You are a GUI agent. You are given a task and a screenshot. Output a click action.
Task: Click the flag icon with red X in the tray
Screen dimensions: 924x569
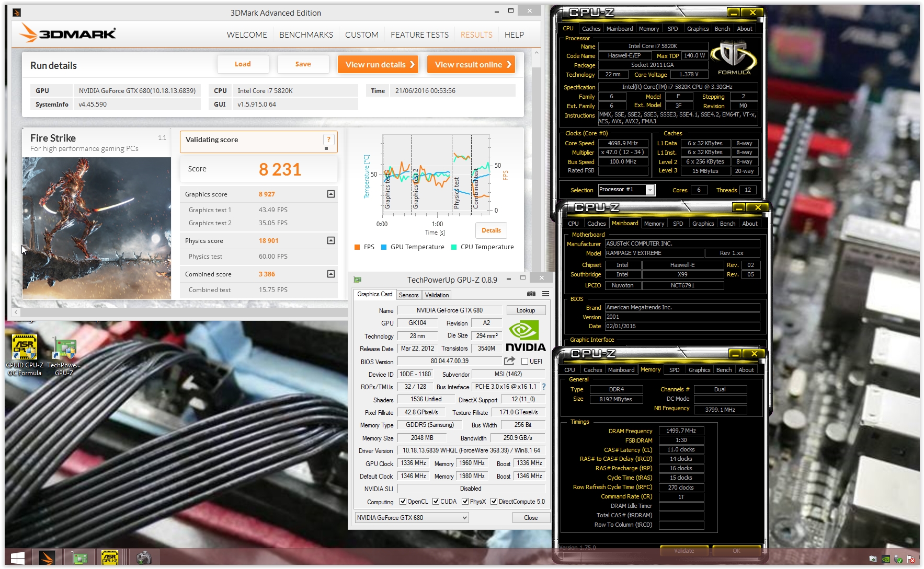coord(911,559)
